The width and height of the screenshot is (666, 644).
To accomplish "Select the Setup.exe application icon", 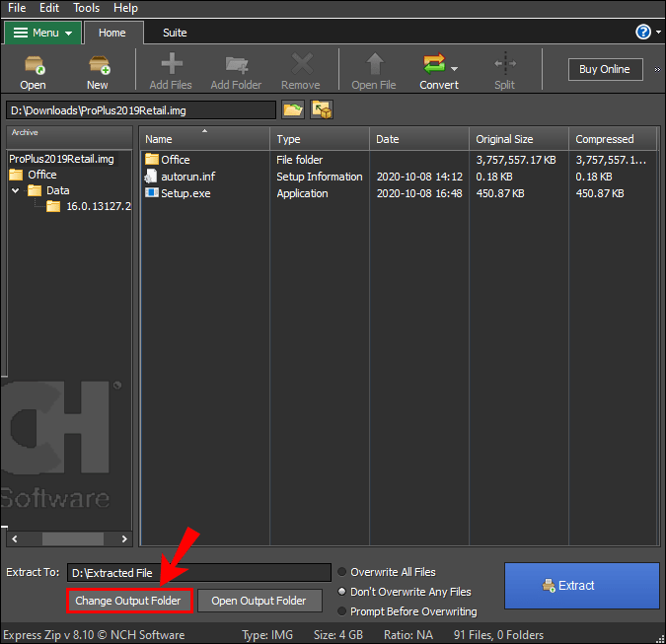I will click(152, 192).
